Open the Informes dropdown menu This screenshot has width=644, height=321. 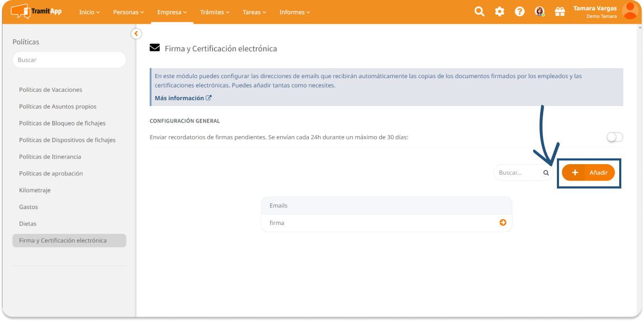click(295, 12)
